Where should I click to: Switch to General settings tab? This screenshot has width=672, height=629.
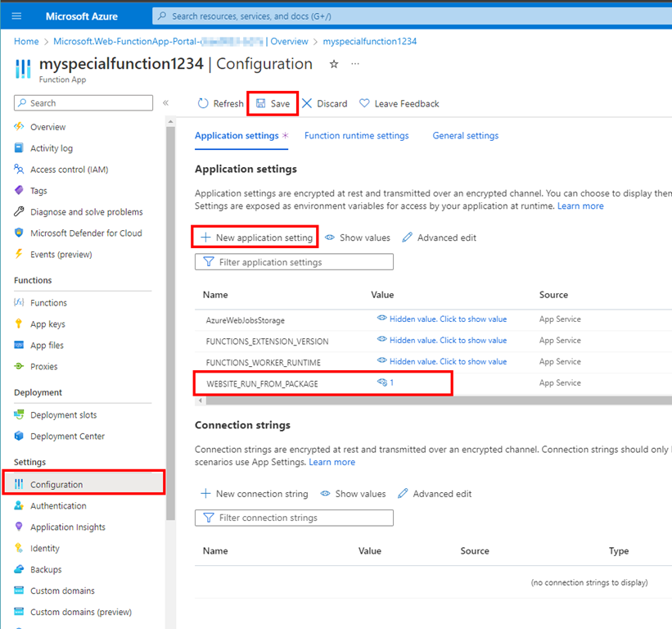pyautogui.click(x=465, y=136)
